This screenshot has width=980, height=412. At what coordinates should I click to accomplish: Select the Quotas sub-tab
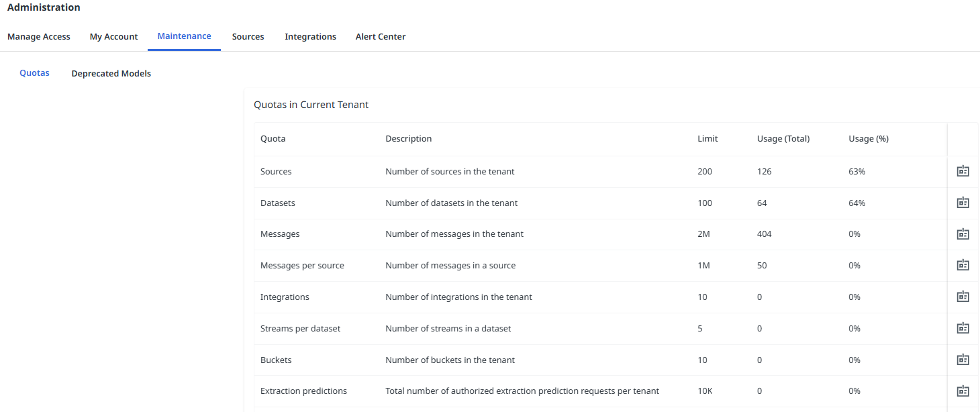coord(34,73)
